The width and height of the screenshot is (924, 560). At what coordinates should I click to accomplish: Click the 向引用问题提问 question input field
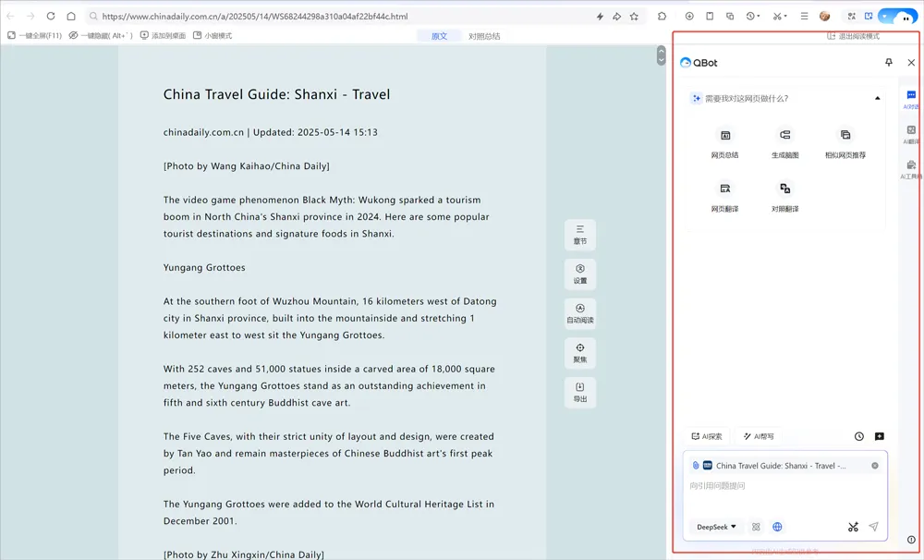(784, 494)
